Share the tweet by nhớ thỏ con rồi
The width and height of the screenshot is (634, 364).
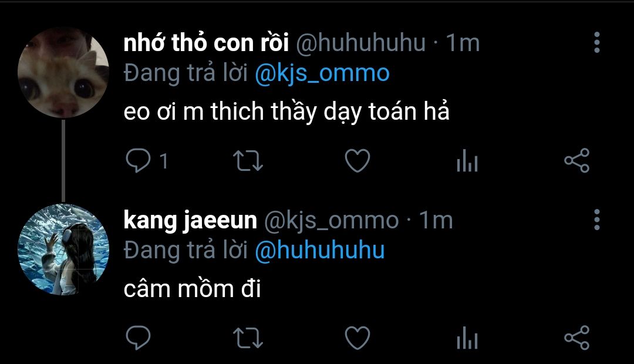(x=576, y=161)
